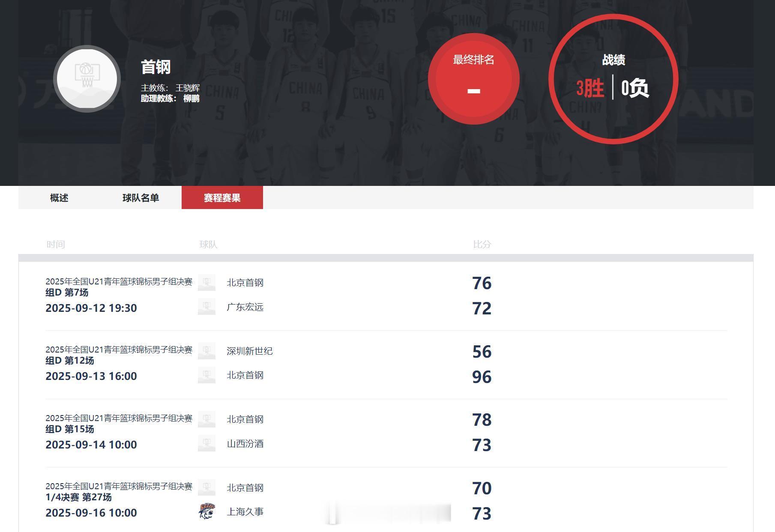The height and width of the screenshot is (532, 775).
Task: Click 山西汾酒 team logo placeholder
Action: [x=206, y=443]
